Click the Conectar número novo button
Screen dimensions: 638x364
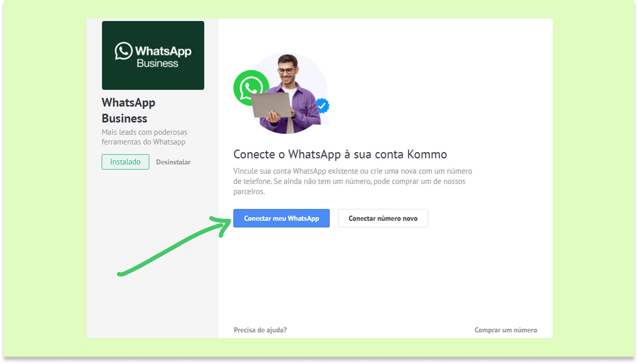point(383,218)
